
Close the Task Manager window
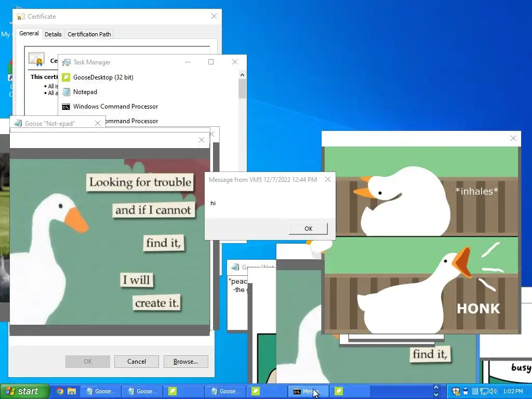235,62
